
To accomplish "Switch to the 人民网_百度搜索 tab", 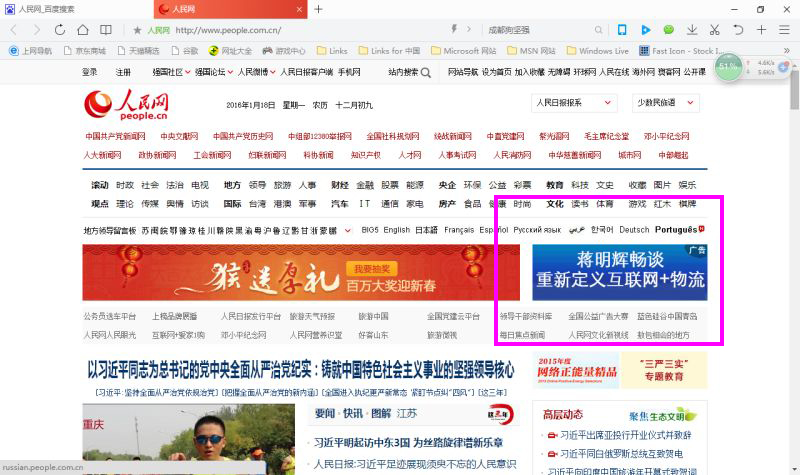I will coord(77,9).
